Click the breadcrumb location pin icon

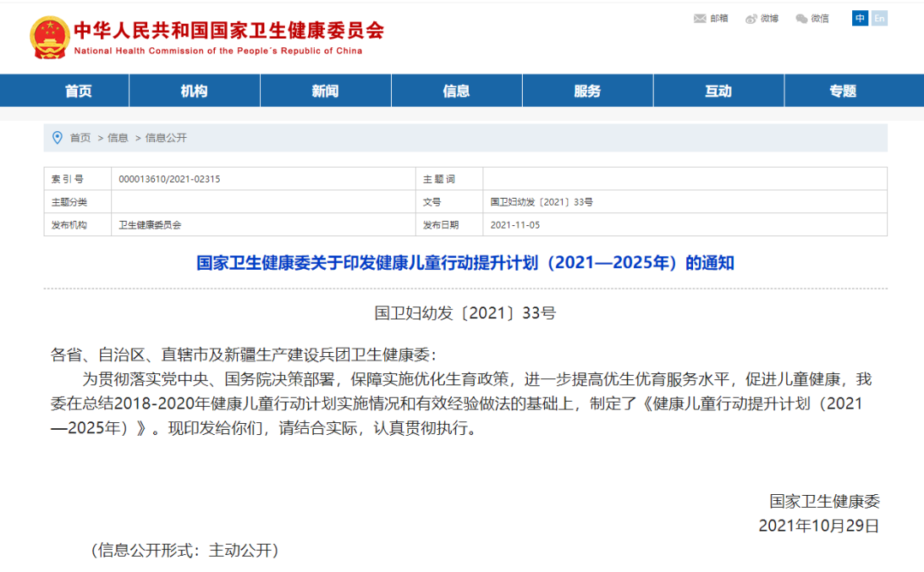57,138
